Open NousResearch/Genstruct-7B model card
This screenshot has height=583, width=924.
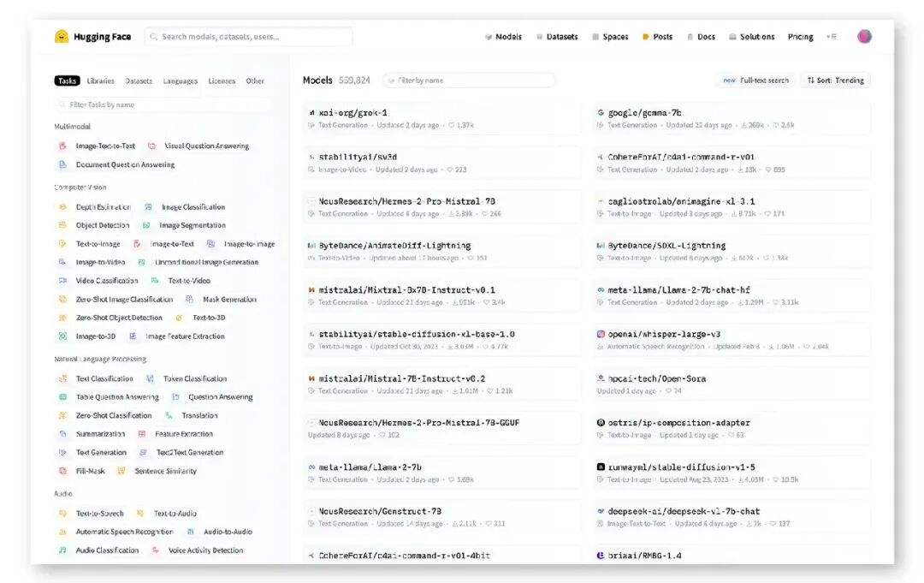441,517
